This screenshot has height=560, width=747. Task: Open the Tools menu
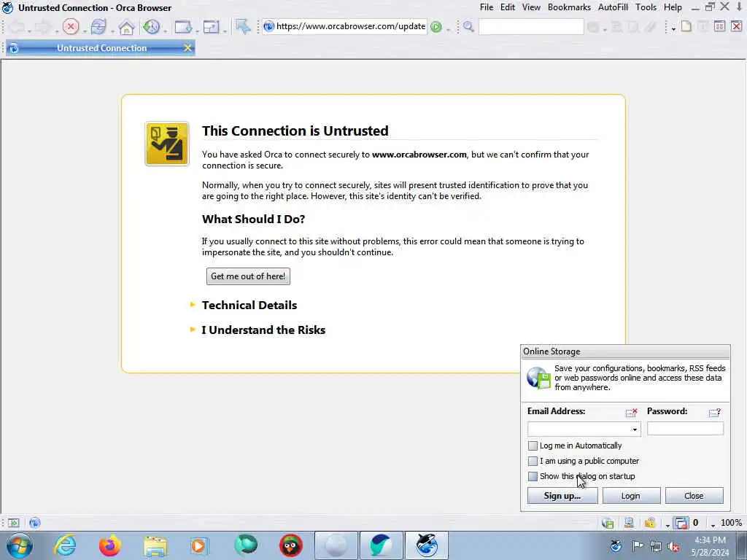646,7
